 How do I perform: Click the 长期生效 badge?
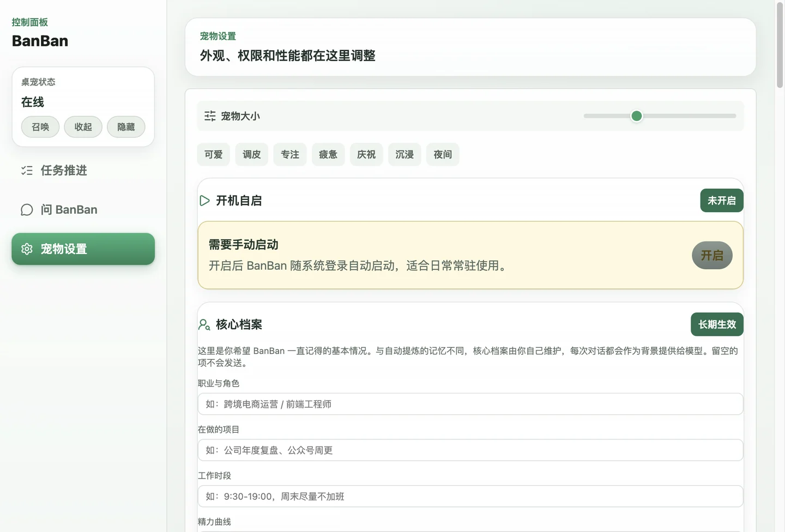coord(717,324)
